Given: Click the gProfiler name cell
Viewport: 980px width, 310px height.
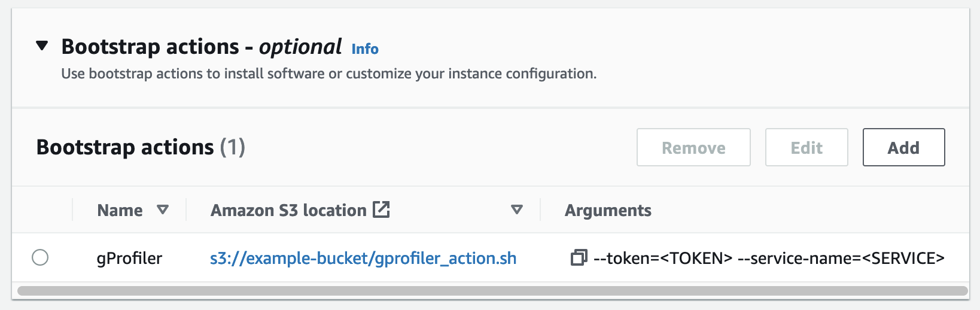Looking at the screenshot, I should tap(129, 258).
